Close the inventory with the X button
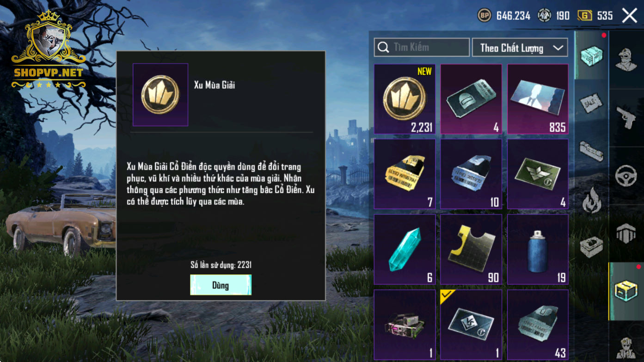644x362 pixels. (x=630, y=15)
